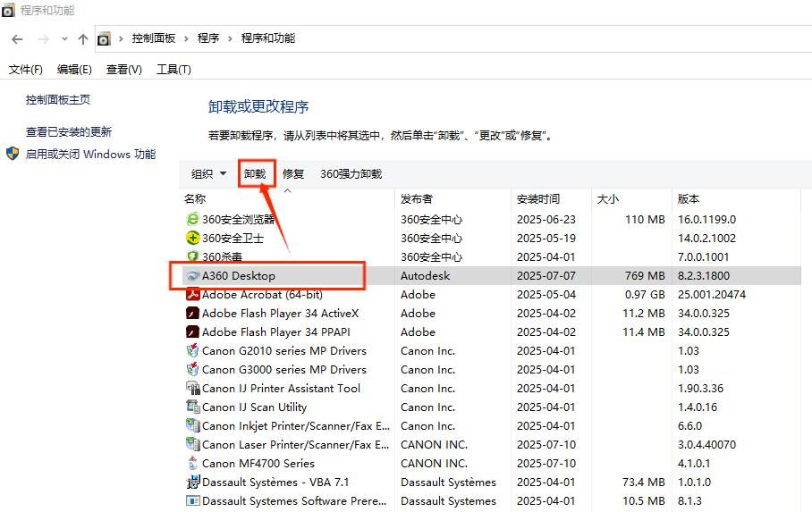812x512 pixels.
Task: Click the Windows features shield icon
Action: 13,154
